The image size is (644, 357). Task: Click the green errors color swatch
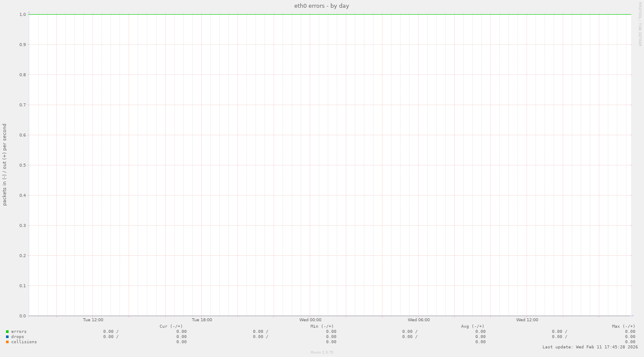click(7, 331)
